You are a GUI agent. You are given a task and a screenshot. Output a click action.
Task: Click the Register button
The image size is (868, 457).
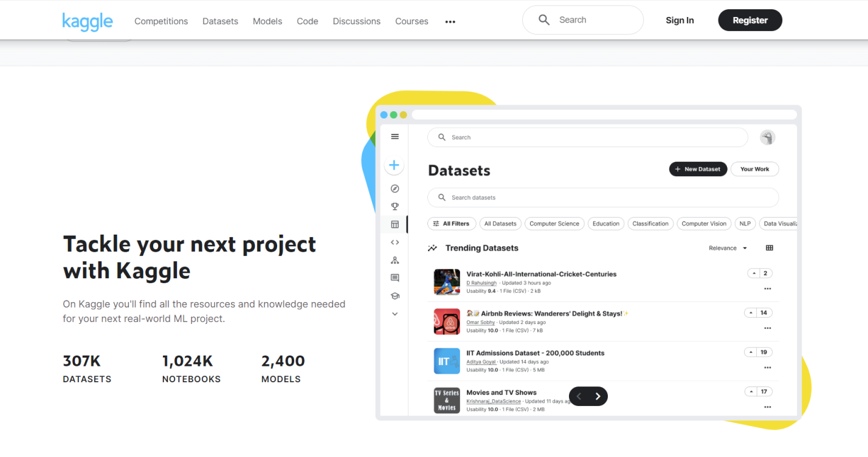pos(749,20)
